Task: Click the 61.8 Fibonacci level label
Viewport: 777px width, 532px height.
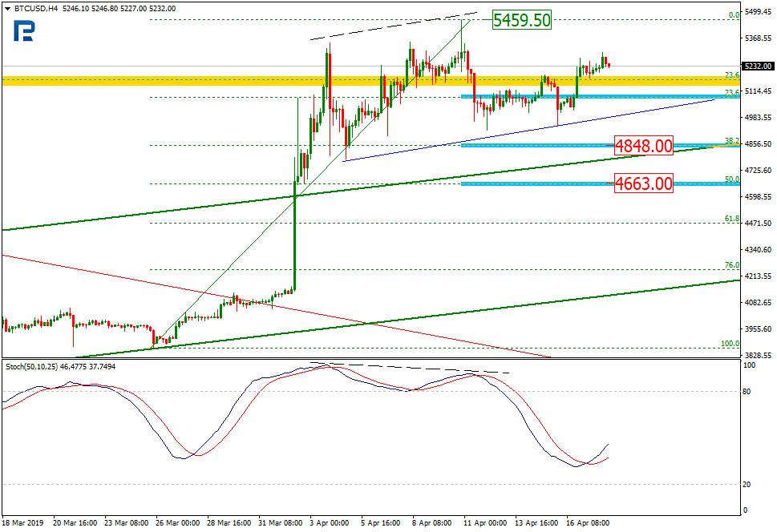Action: click(731, 218)
